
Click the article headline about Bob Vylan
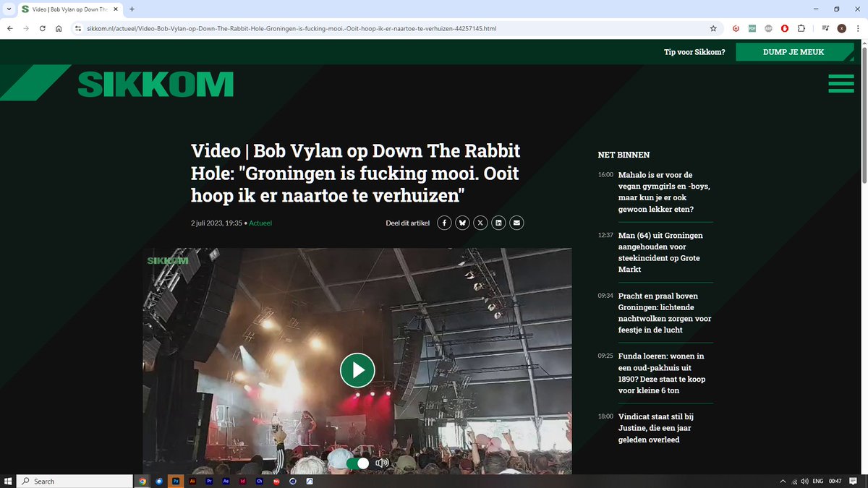pyautogui.click(x=356, y=174)
